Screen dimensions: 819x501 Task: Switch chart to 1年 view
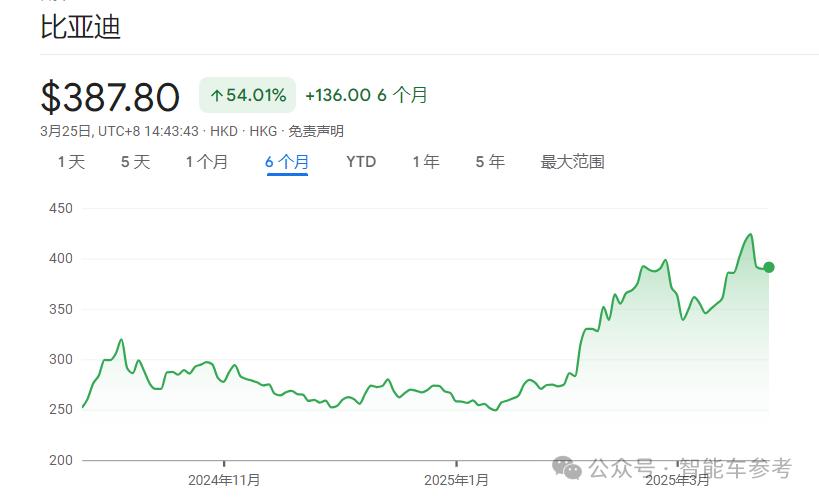click(425, 162)
